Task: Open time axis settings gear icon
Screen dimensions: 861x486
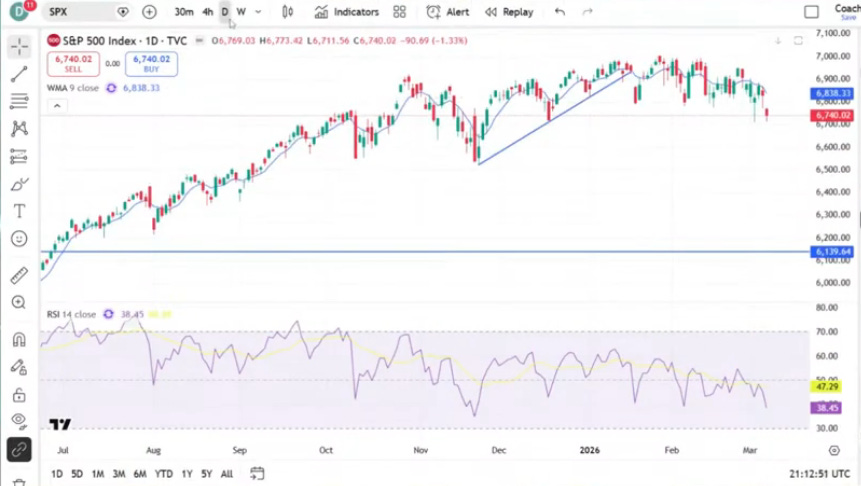Action: (x=834, y=450)
